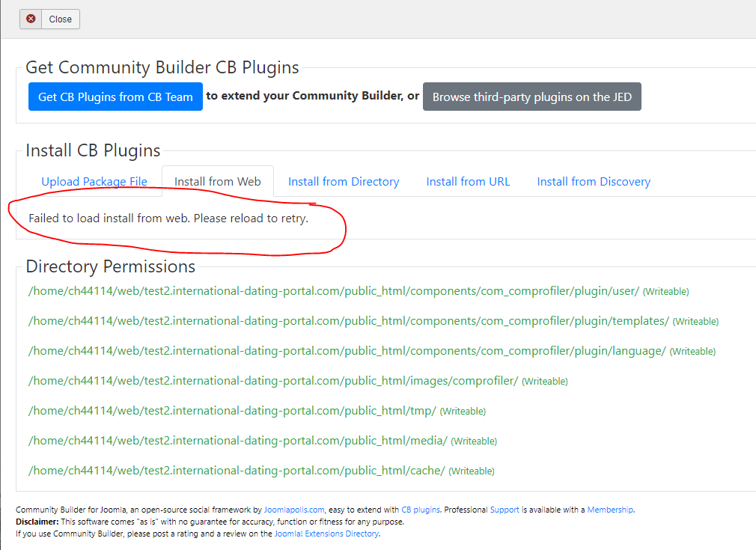The height and width of the screenshot is (550, 756).
Task: Click the images/comprofiler/ directory path
Action: 273,381
